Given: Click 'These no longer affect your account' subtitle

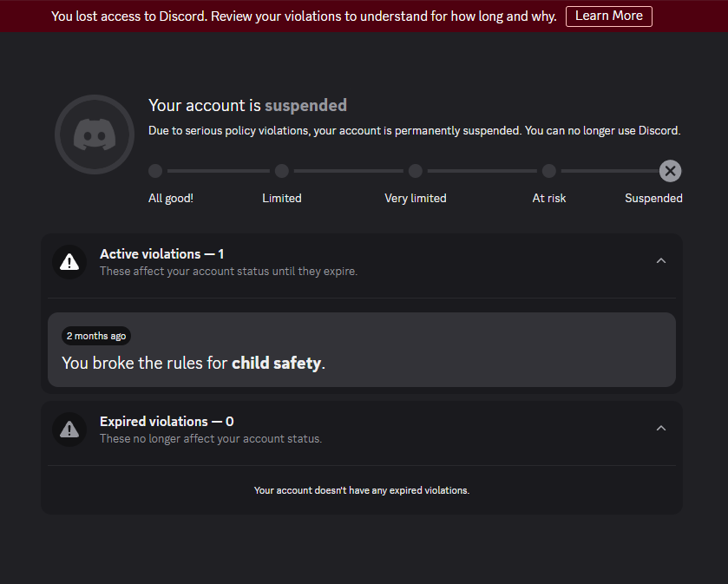Looking at the screenshot, I should pyautogui.click(x=211, y=439).
